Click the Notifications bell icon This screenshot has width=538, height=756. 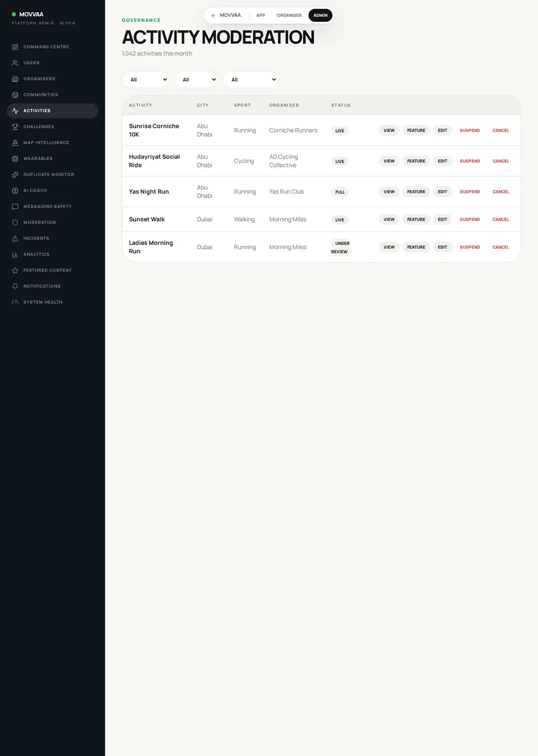(x=15, y=286)
